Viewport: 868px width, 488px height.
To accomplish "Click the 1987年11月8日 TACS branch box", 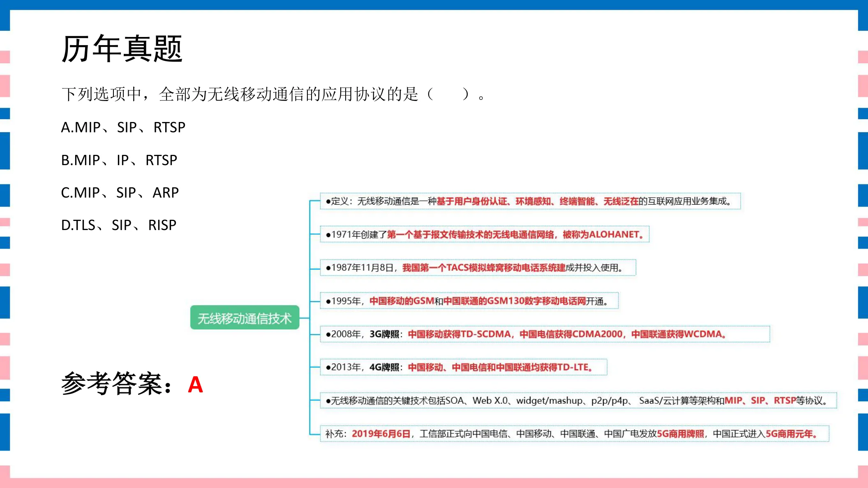I will 478,267.
